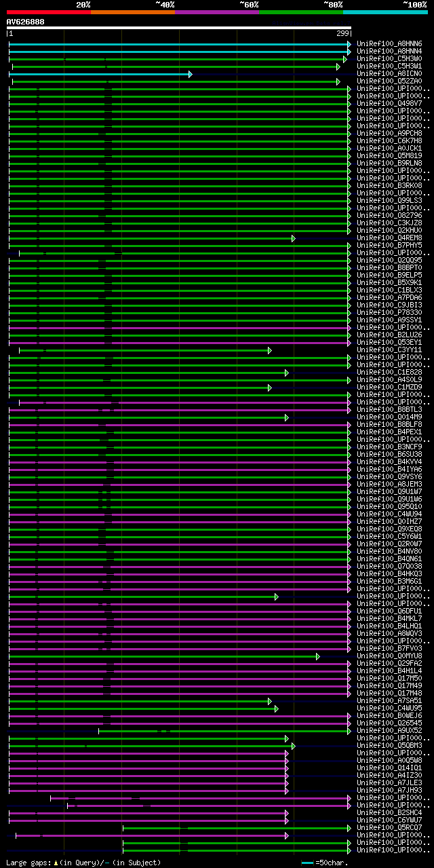Select the UniRef100_C6K7H8 label
434x868 pixels.
click(389, 141)
